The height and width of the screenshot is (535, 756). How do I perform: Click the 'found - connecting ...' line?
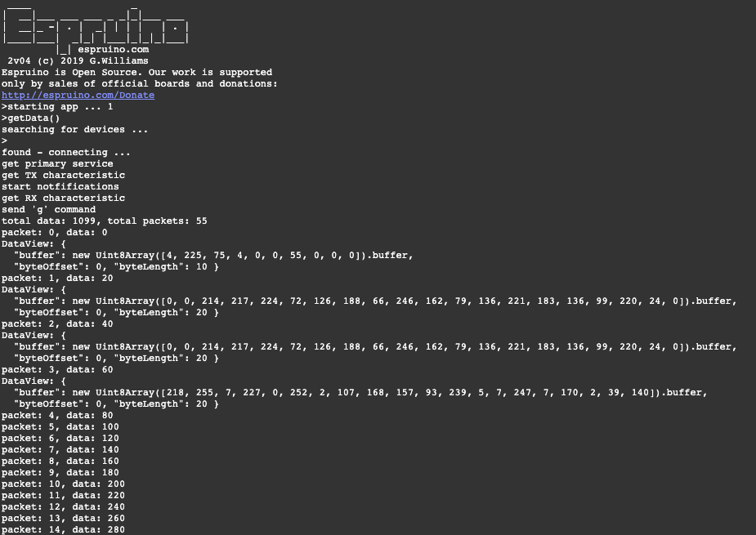pyautogui.click(x=65, y=153)
